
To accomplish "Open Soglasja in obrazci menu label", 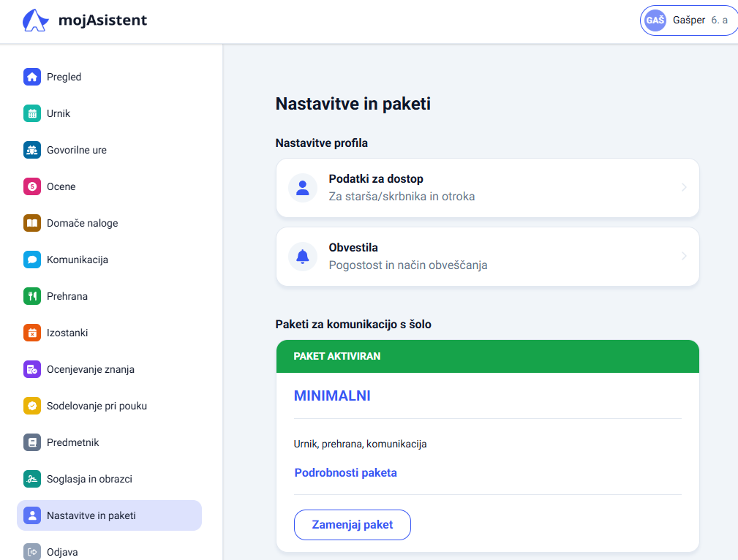I will pos(89,479).
